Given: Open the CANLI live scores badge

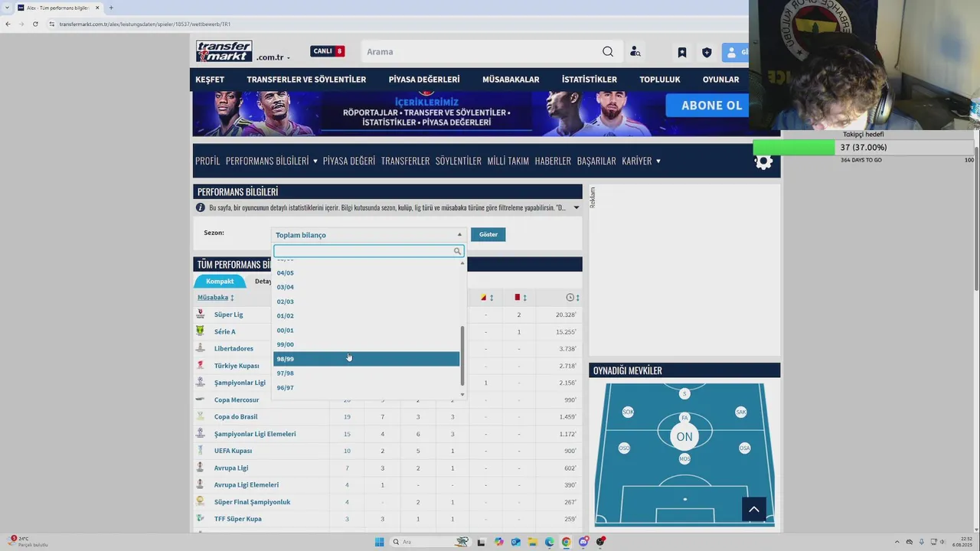Looking at the screenshot, I should click(327, 51).
